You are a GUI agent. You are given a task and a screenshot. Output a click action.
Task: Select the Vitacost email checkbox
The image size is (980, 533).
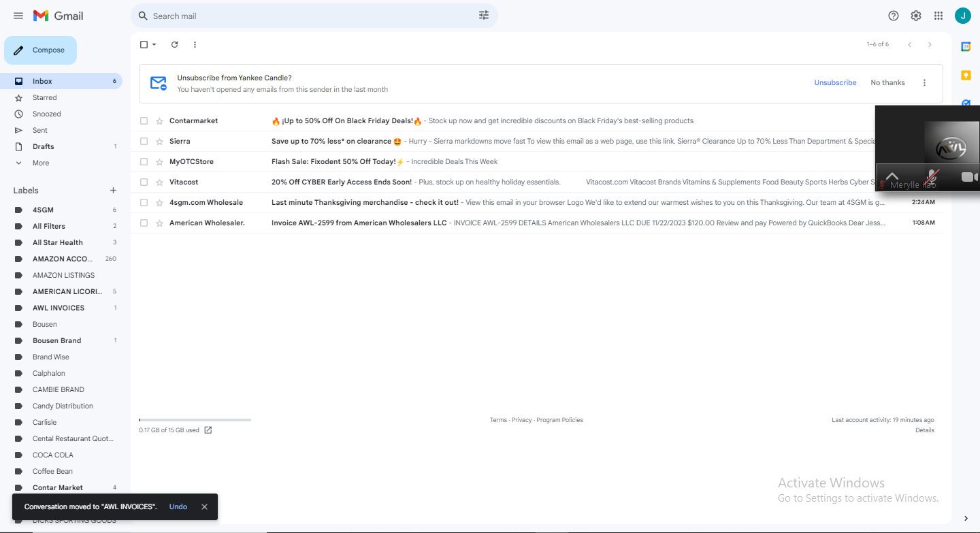click(x=144, y=182)
